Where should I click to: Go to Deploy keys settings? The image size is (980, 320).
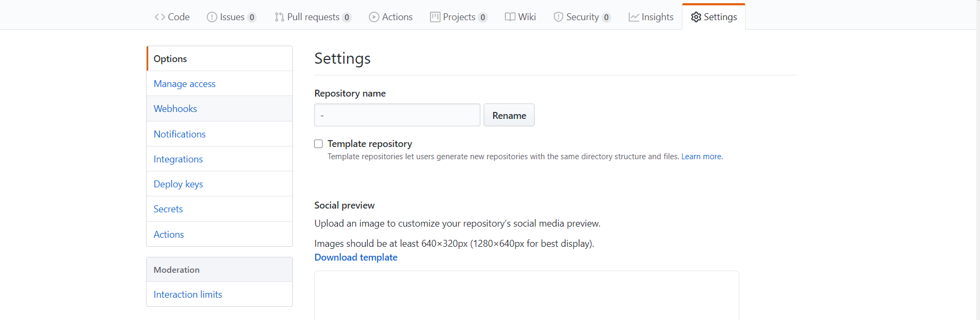click(178, 184)
